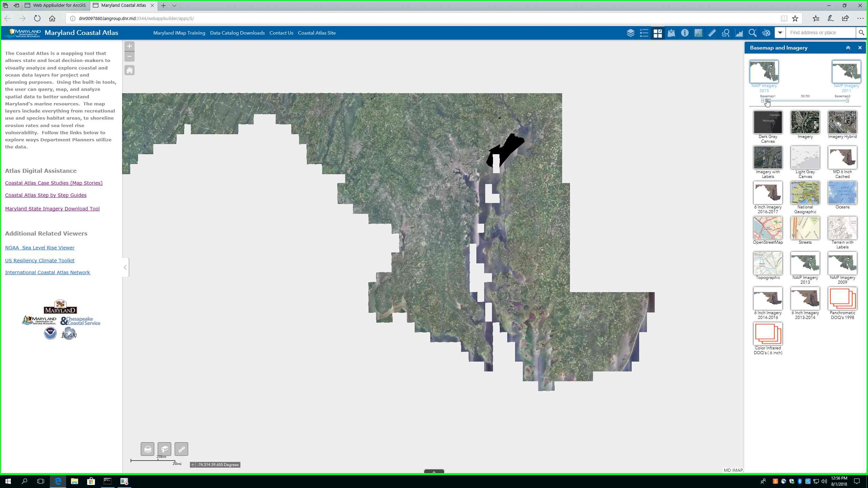This screenshot has width=868, height=488.
Task: Select the National Geographic basemap thumbnail
Action: [x=805, y=193]
